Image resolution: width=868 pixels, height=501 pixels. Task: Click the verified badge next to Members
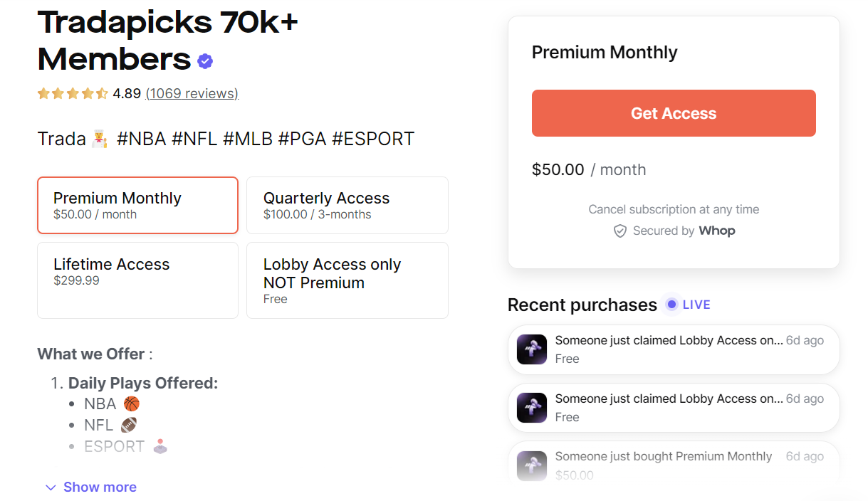[x=205, y=61]
